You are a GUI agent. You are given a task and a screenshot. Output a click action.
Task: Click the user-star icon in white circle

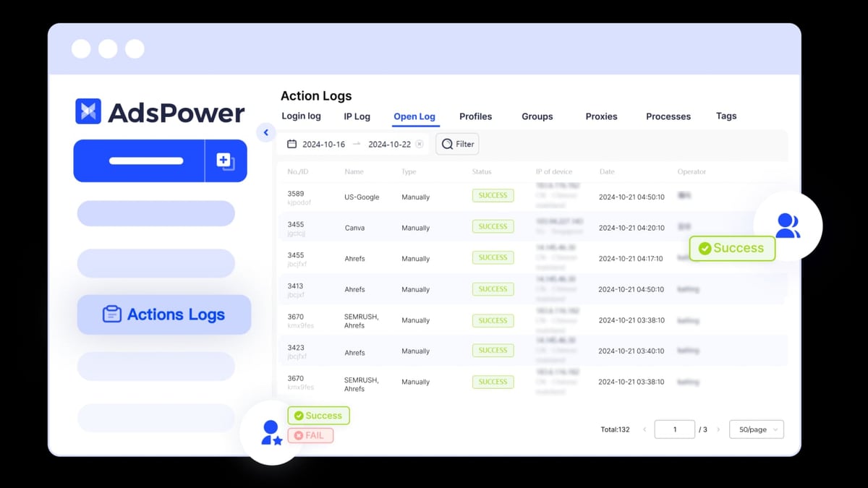point(272,432)
